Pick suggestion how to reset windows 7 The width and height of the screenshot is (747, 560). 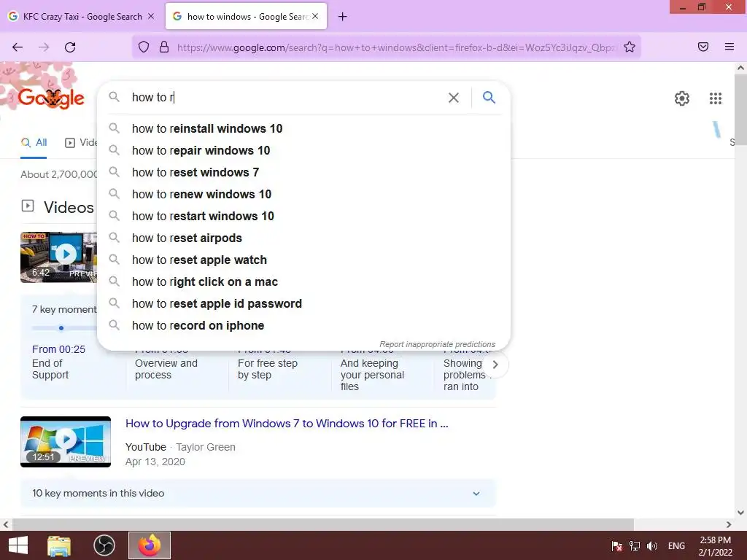(x=303, y=172)
